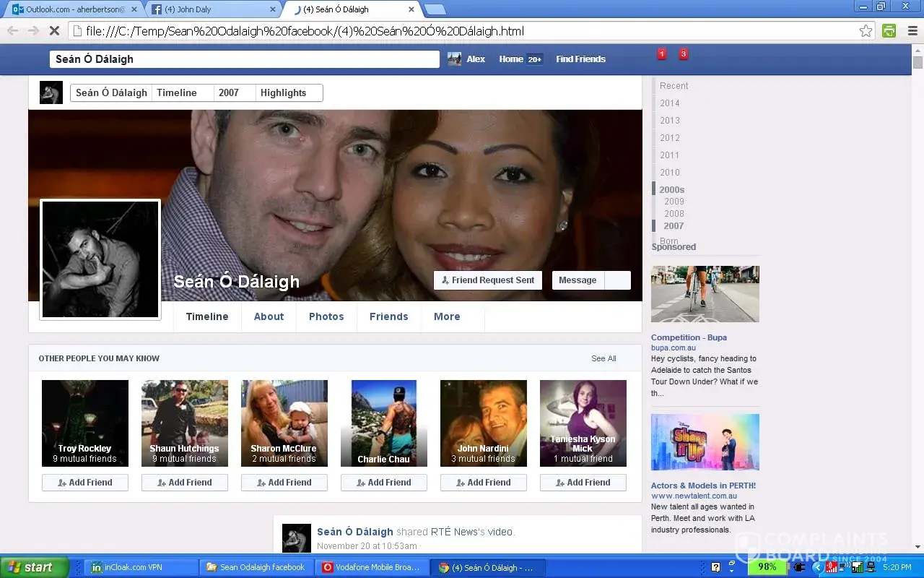Image resolution: width=924 pixels, height=578 pixels.
Task: Click the Windows Start button
Action: click(34, 567)
